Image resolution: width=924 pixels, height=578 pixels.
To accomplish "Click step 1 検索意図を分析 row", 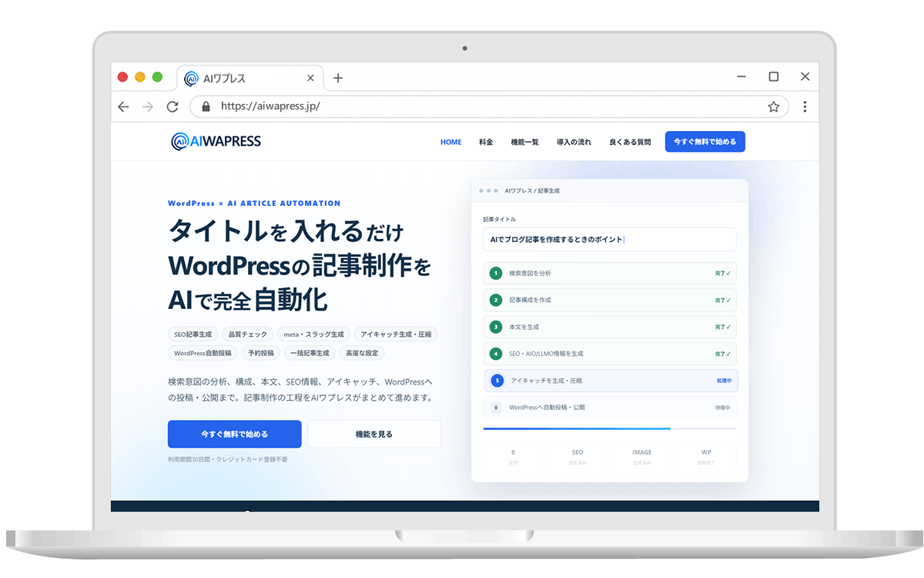I will [610, 273].
